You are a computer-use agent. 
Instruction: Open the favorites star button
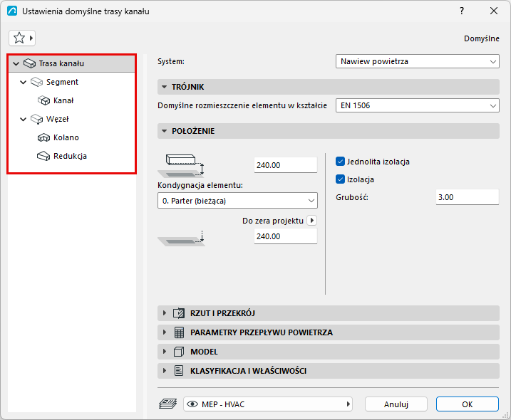22,38
